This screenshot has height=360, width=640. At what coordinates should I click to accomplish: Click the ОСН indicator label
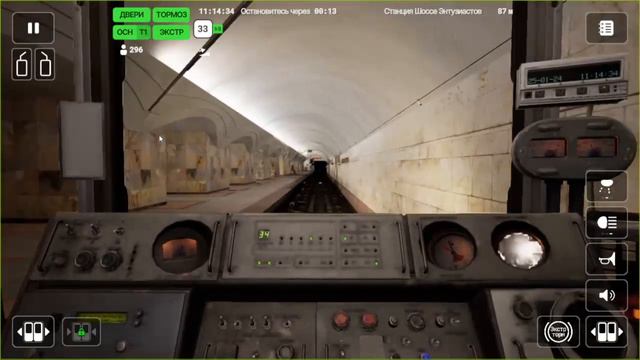click(124, 32)
